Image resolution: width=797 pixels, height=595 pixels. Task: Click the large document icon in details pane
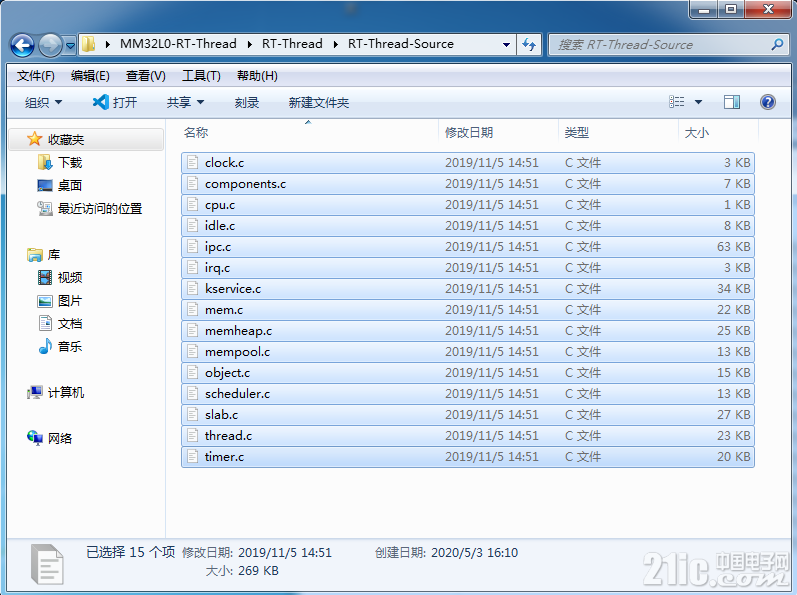pyautogui.click(x=47, y=564)
